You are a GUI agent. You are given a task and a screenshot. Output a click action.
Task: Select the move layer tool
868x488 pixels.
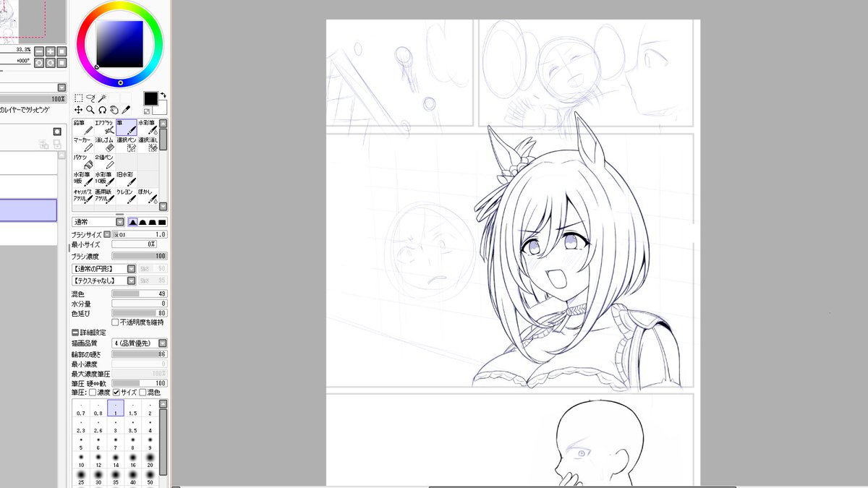pos(78,109)
